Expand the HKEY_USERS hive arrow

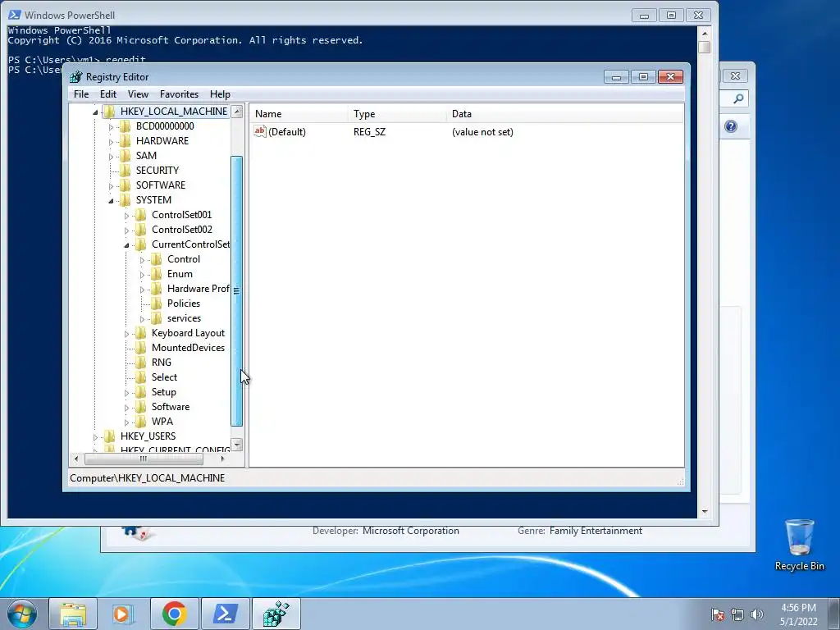pos(95,437)
